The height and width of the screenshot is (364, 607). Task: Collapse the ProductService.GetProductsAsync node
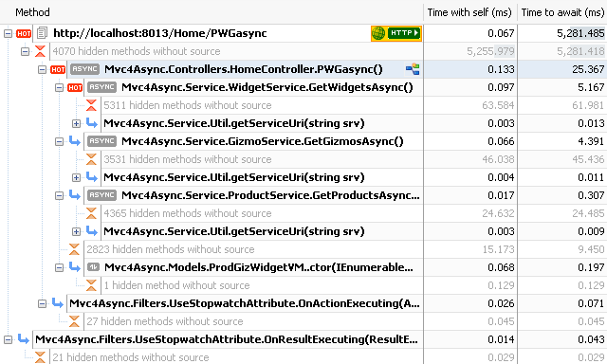pos(59,195)
